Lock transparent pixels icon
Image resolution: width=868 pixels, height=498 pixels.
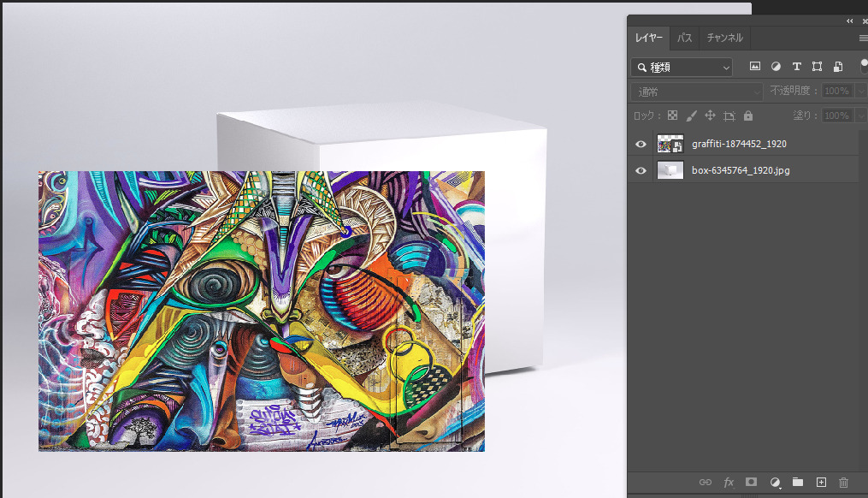pos(672,116)
